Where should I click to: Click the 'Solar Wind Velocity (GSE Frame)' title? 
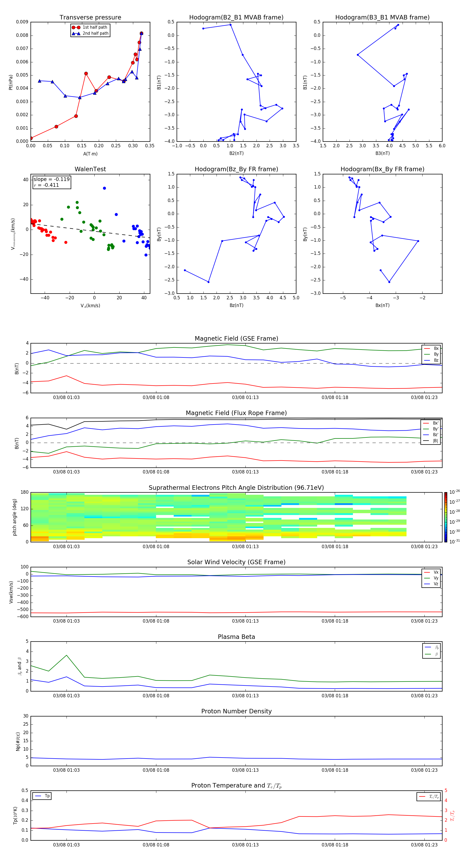236,562
